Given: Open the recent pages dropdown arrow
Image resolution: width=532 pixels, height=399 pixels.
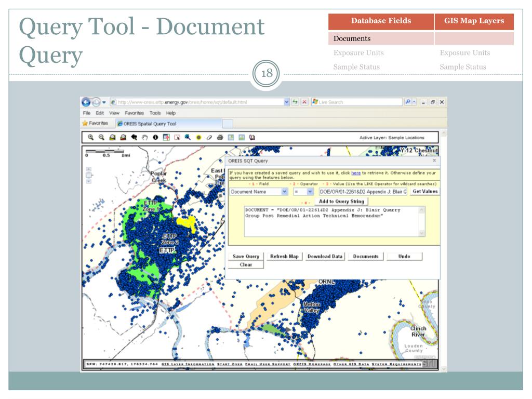Looking at the screenshot, I should pos(104,102).
